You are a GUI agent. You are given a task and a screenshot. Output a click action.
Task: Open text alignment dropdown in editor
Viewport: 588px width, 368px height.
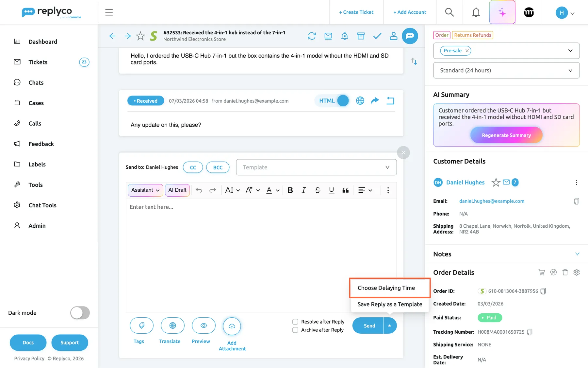[365, 190]
